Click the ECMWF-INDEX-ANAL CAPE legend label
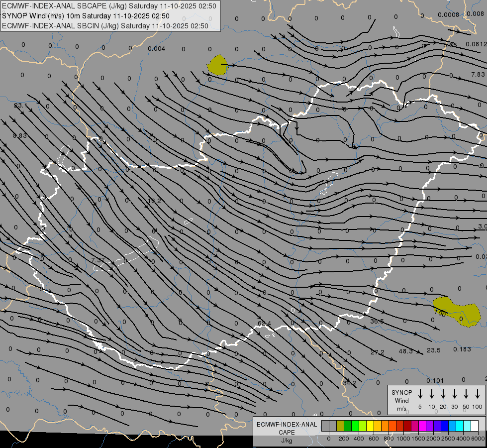 [287, 432]
